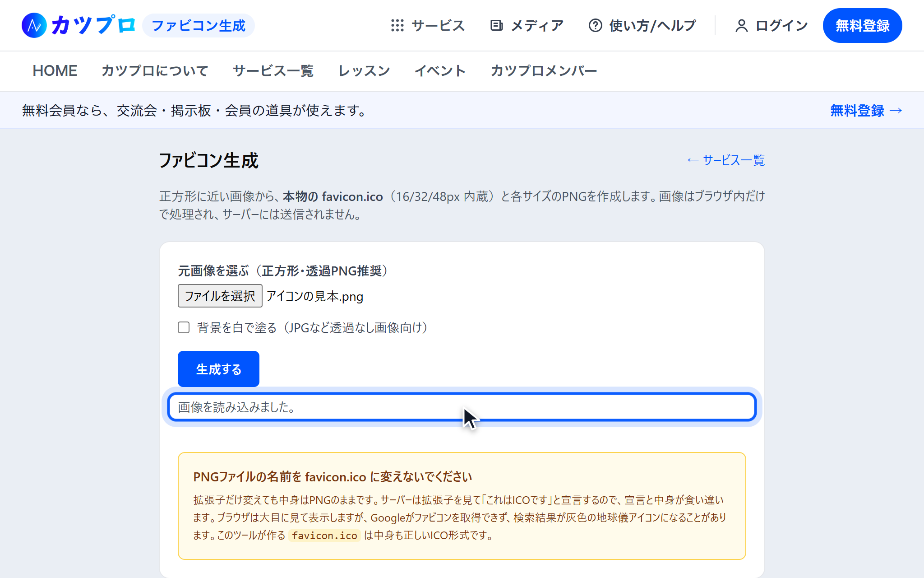Click the サービス grid icon
Image resolution: width=924 pixels, height=578 pixels.
point(397,25)
